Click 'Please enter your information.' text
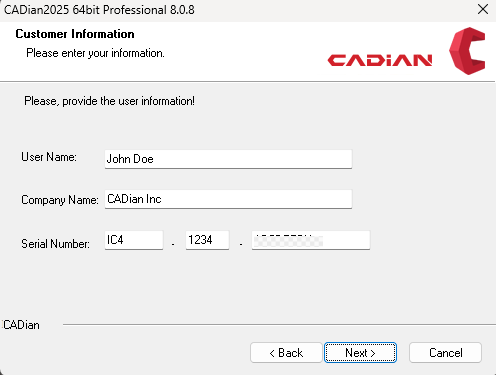 click(x=95, y=53)
